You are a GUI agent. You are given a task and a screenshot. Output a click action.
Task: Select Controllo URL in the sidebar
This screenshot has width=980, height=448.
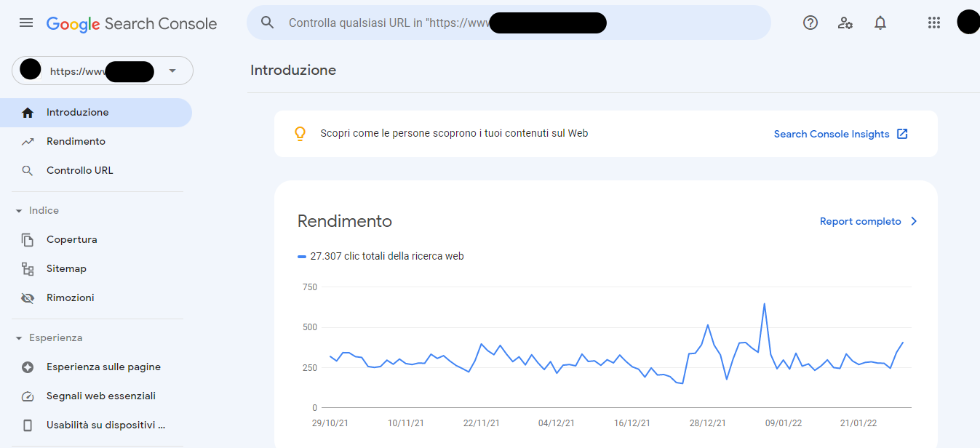(x=79, y=171)
